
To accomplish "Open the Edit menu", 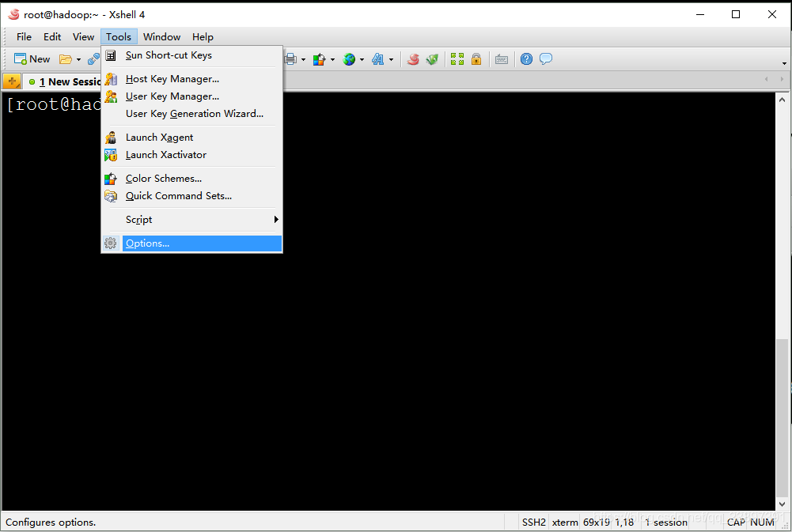I will (x=52, y=37).
